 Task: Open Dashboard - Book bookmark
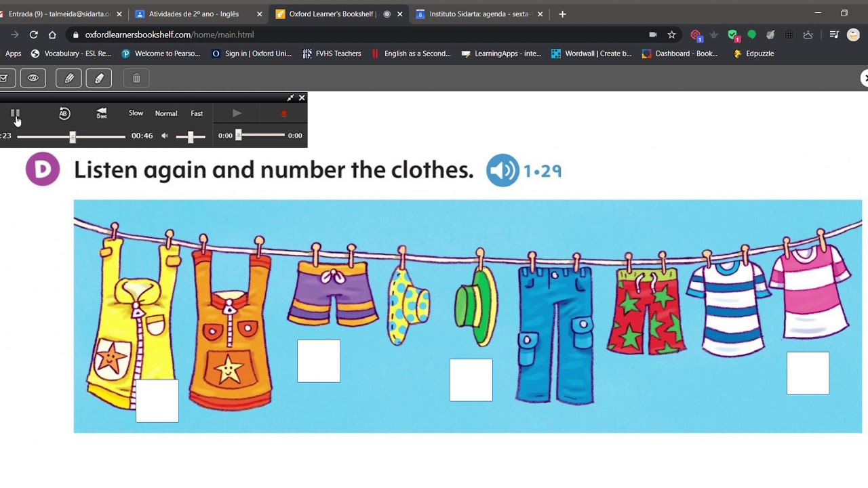[680, 54]
